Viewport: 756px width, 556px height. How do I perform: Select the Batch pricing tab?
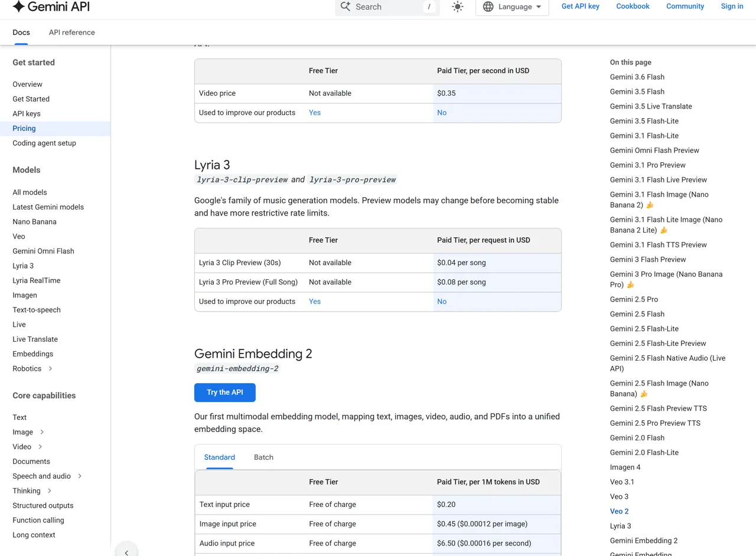(263, 457)
